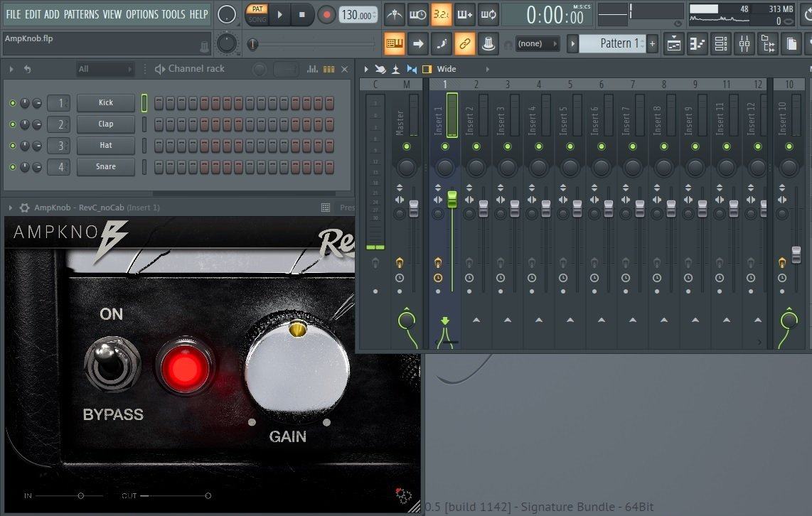Mute mixer track Insert 1
Viewport: 812px width, 516px height.
[x=445, y=146]
